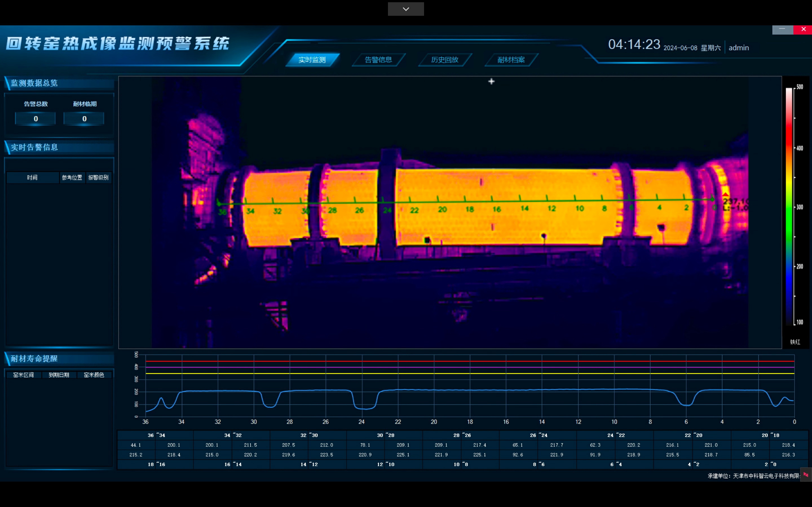
Task: Open the 历史回放 tab
Action: tap(445, 60)
